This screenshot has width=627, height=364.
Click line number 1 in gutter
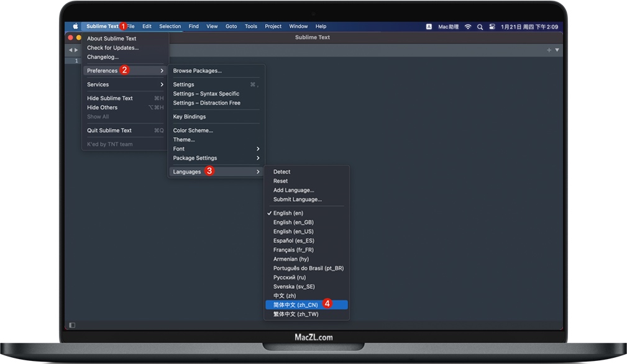click(x=76, y=61)
